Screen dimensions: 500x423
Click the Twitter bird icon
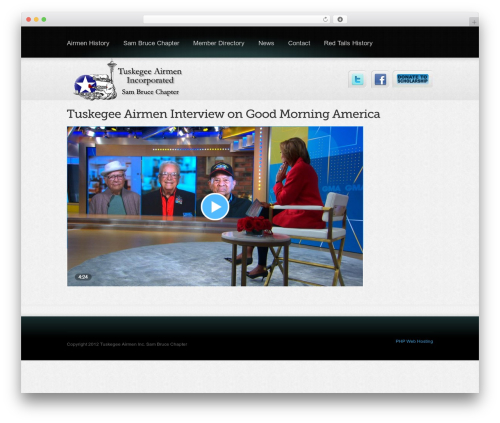pyautogui.click(x=357, y=79)
